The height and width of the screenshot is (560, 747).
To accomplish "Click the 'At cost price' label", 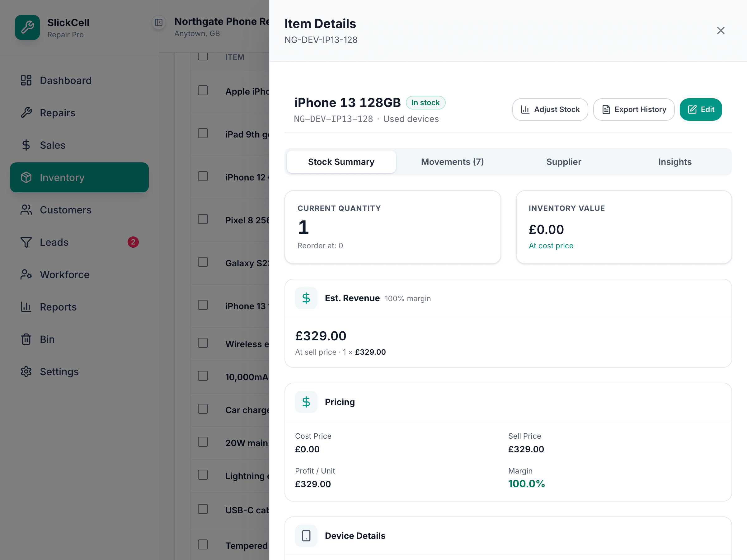I will click(x=551, y=246).
